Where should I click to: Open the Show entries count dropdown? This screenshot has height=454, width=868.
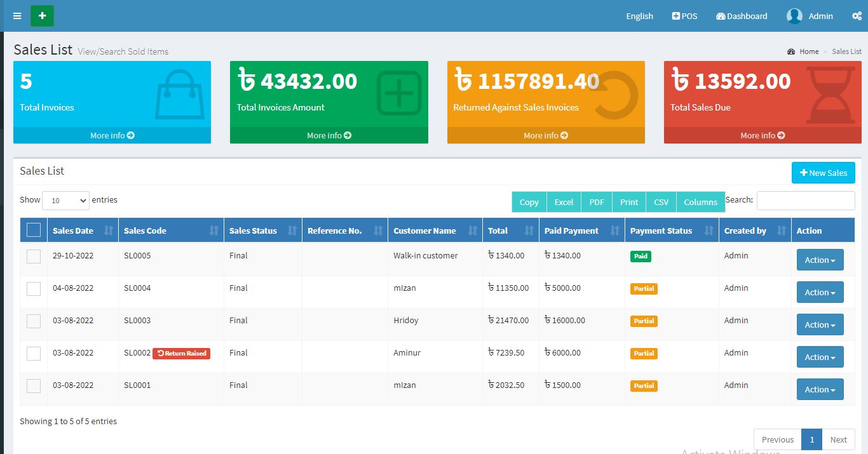point(65,200)
